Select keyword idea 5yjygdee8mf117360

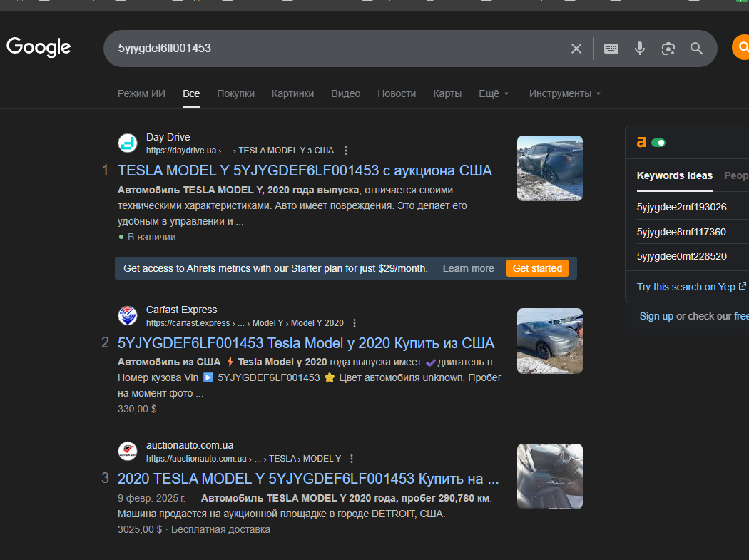[x=681, y=232]
